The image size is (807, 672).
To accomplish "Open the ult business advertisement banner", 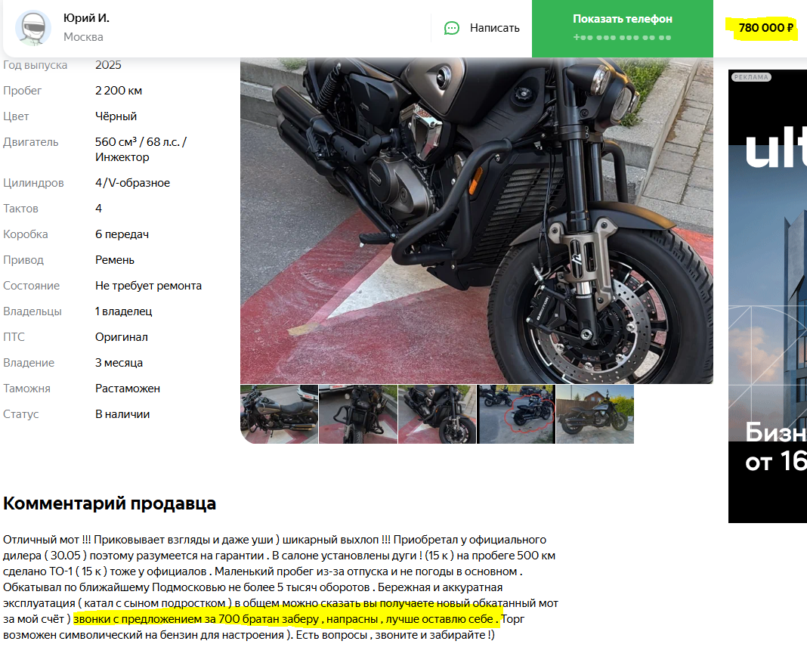I will coord(768,296).
